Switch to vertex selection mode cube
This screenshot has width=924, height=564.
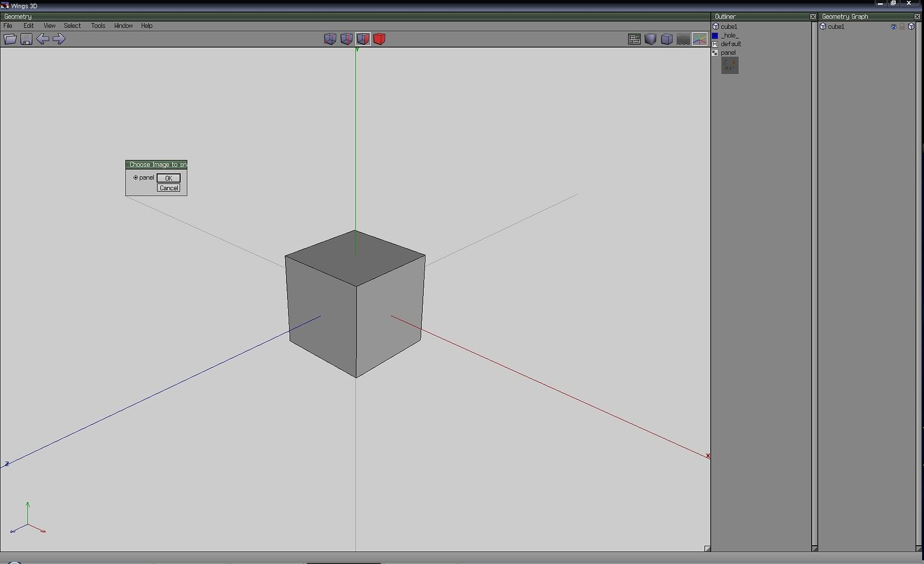tap(330, 39)
